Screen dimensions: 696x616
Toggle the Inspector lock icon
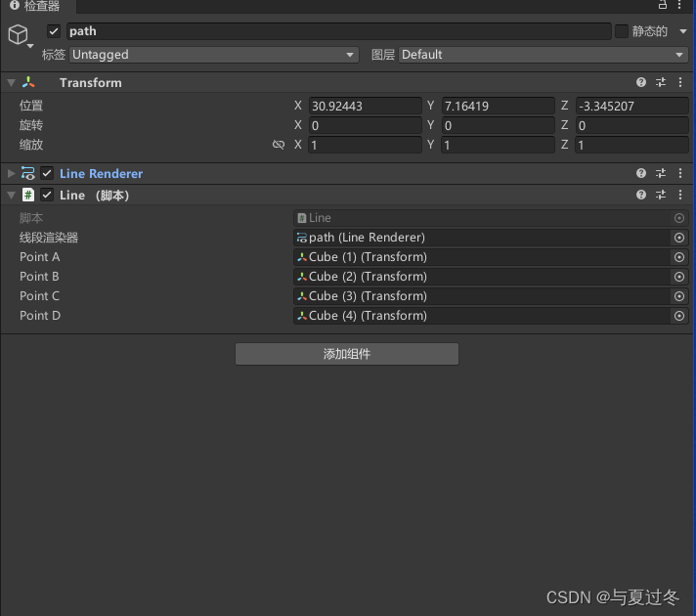pos(662,5)
